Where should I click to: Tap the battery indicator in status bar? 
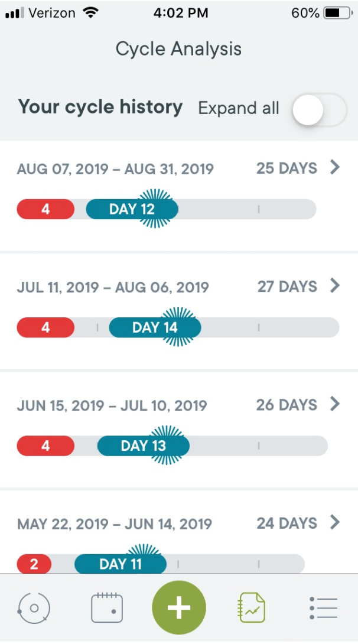coord(338,13)
